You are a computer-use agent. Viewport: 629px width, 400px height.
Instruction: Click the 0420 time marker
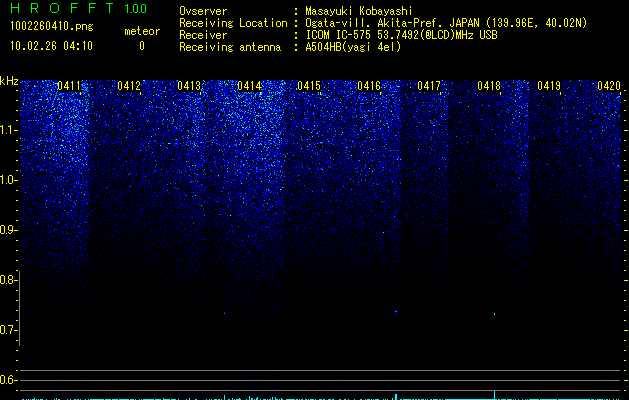pyautogui.click(x=609, y=86)
